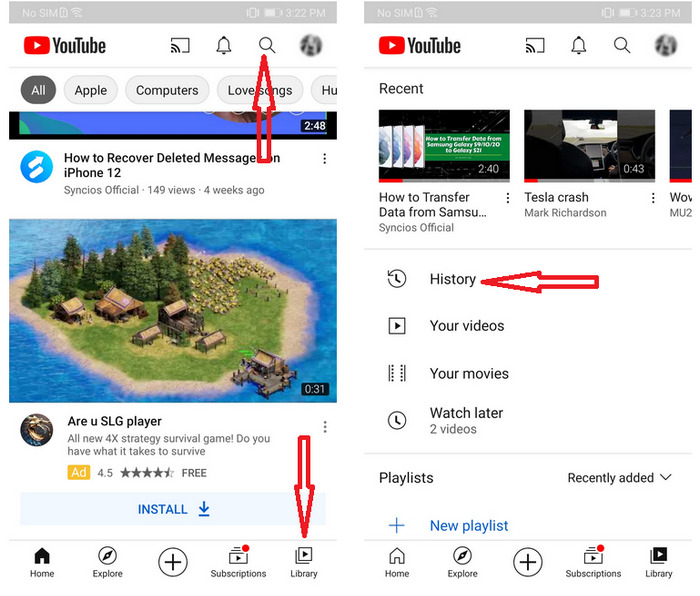Open Library tab on left screen
Viewport: 700px width, 596px height.
(x=304, y=562)
